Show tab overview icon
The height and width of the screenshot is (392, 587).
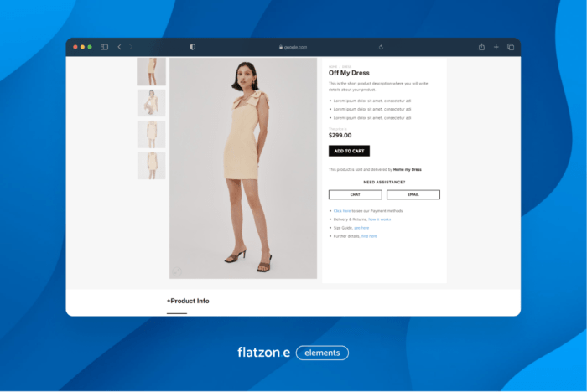(x=510, y=47)
